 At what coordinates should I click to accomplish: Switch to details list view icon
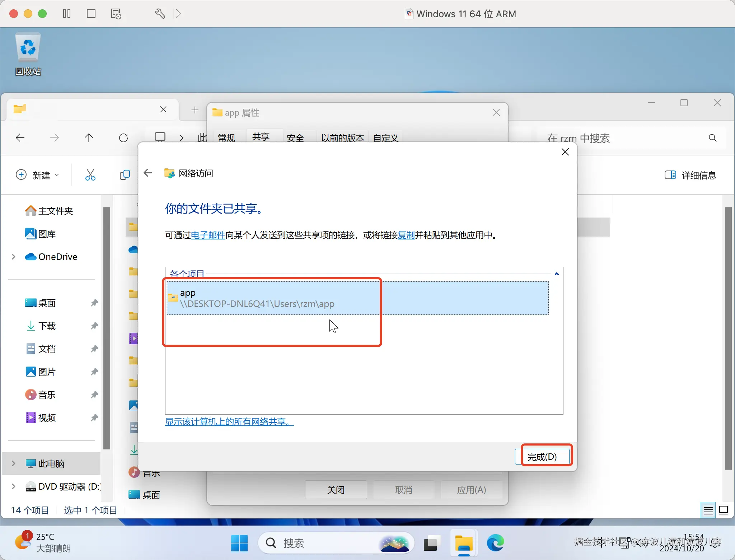(x=708, y=510)
